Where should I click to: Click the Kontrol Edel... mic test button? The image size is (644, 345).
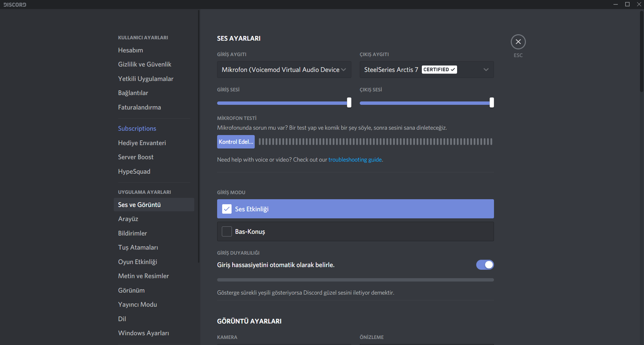point(236,142)
